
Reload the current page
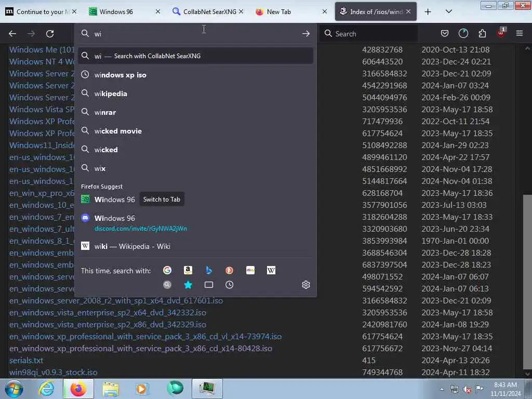point(50,34)
